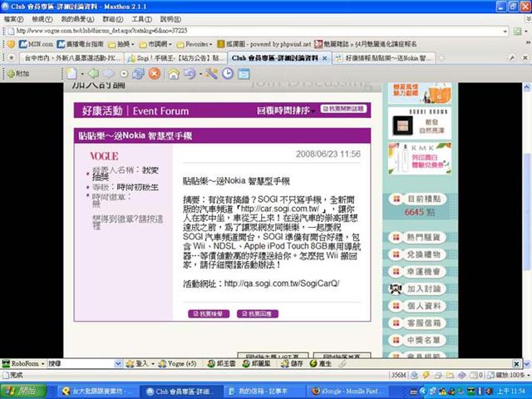Click the first purple button under the post

209,314
